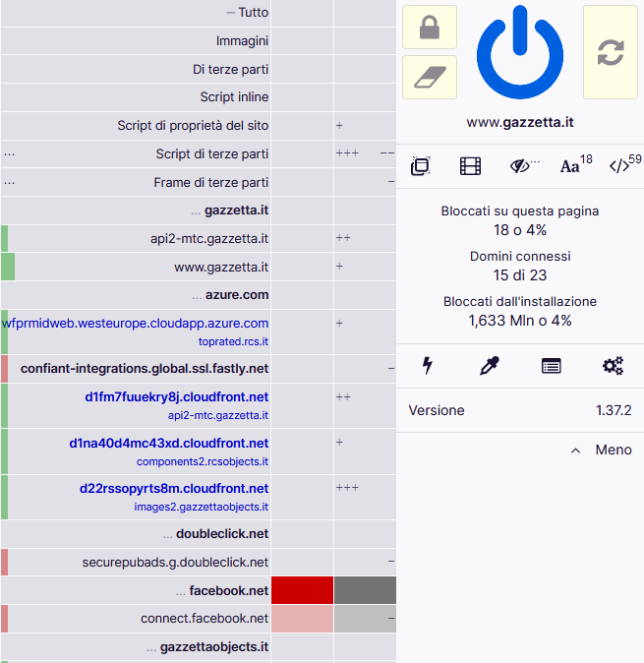Click red block cell for facebook.net
644x663 pixels.
pos(302,590)
